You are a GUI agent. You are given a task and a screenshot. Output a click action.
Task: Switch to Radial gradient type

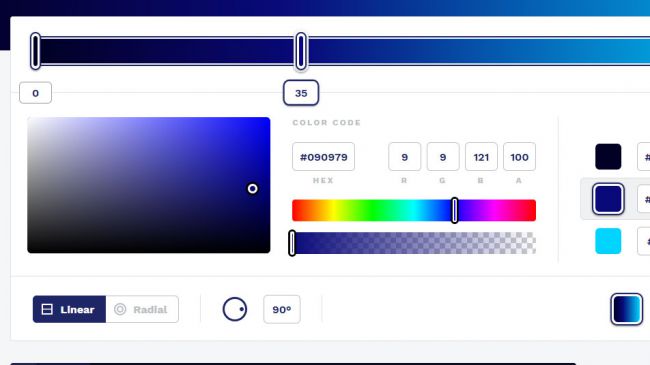pyautogui.click(x=142, y=309)
